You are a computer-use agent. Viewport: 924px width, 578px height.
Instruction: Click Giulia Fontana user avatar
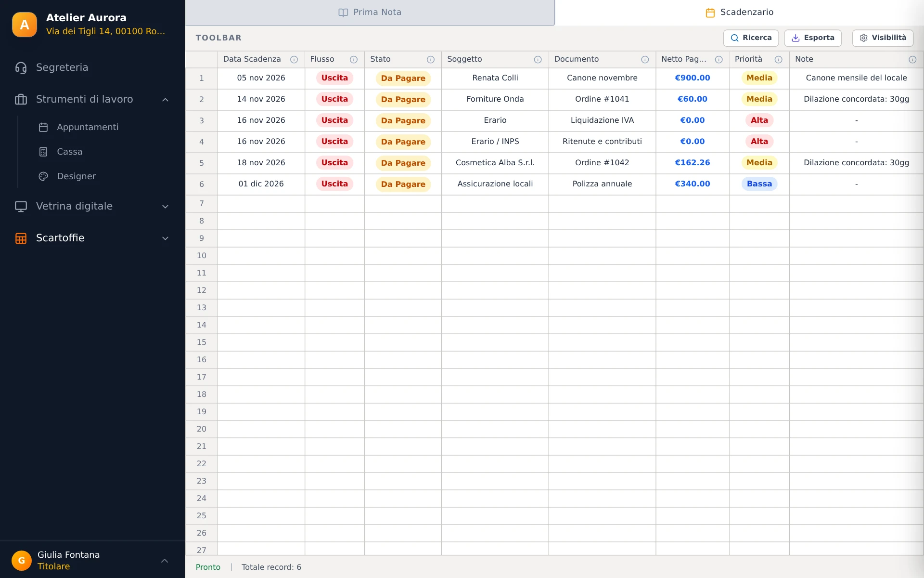click(x=22, y=561)
